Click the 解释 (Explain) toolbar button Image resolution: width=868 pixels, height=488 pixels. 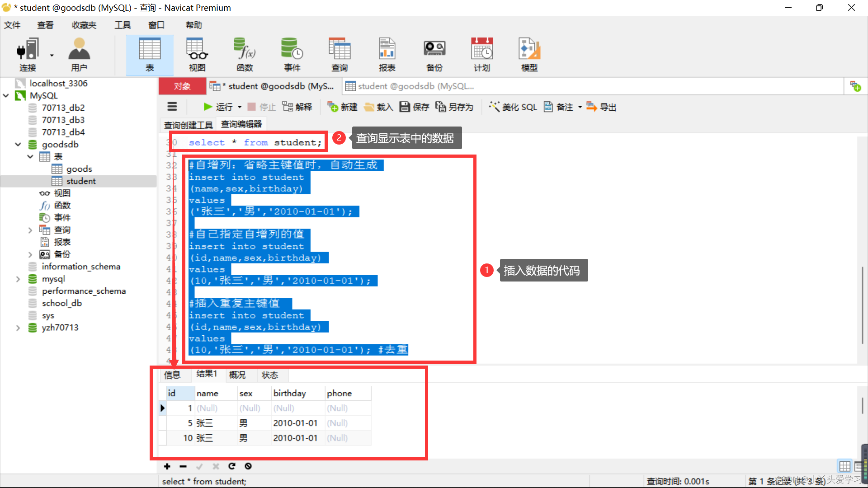[x=297, y=107]
